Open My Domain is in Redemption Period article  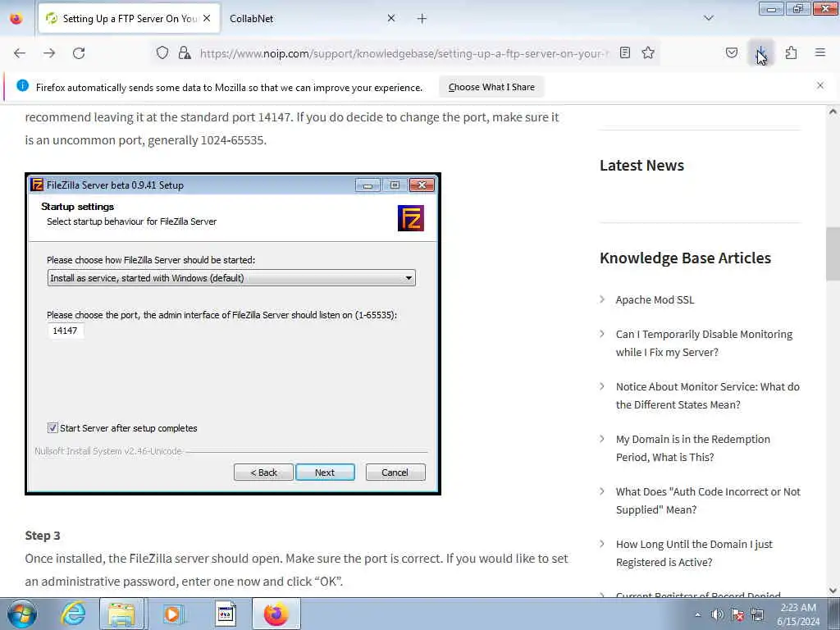click(x=692, y=448)
